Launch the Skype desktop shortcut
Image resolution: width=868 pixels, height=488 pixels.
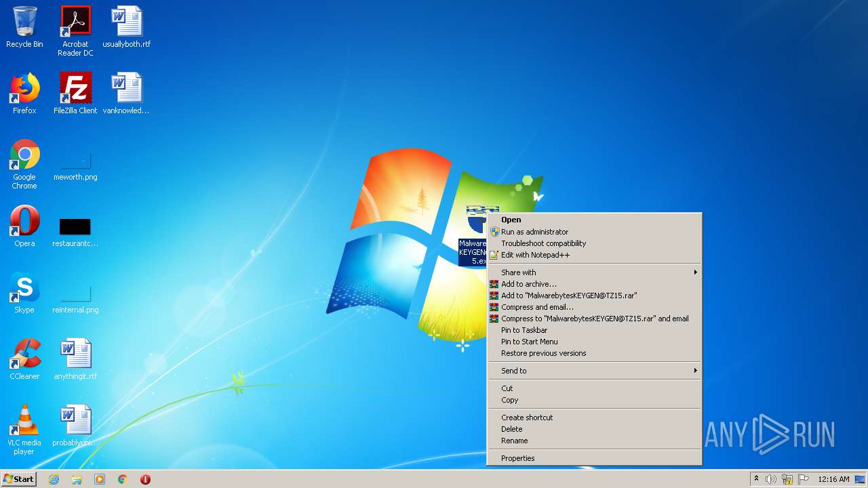[24, 293]
